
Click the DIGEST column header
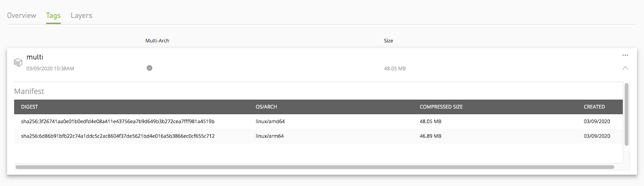29,107
